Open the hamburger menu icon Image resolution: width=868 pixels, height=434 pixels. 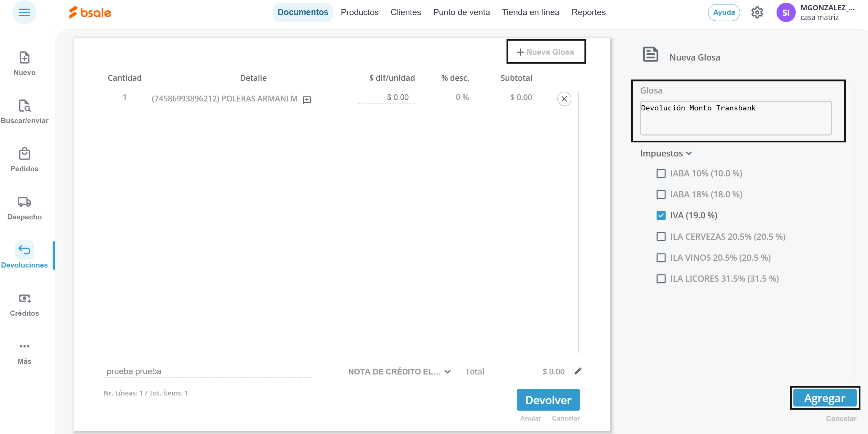coord(24,13)
